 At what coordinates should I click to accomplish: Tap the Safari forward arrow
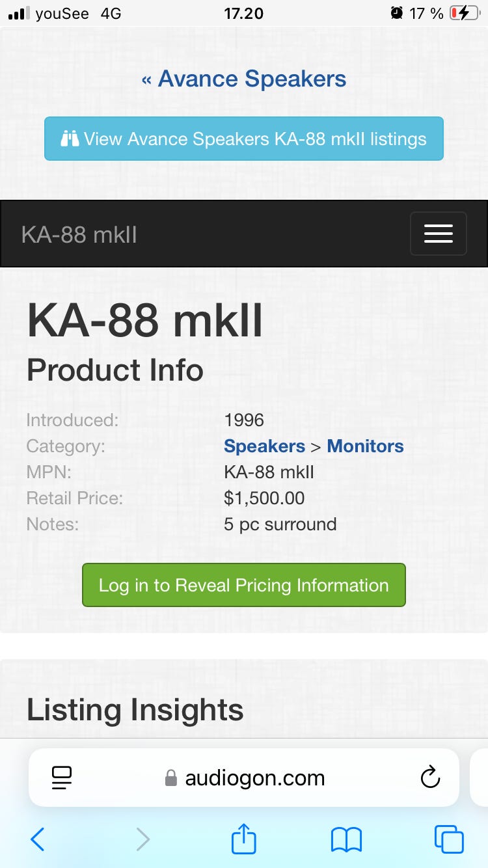142,839
